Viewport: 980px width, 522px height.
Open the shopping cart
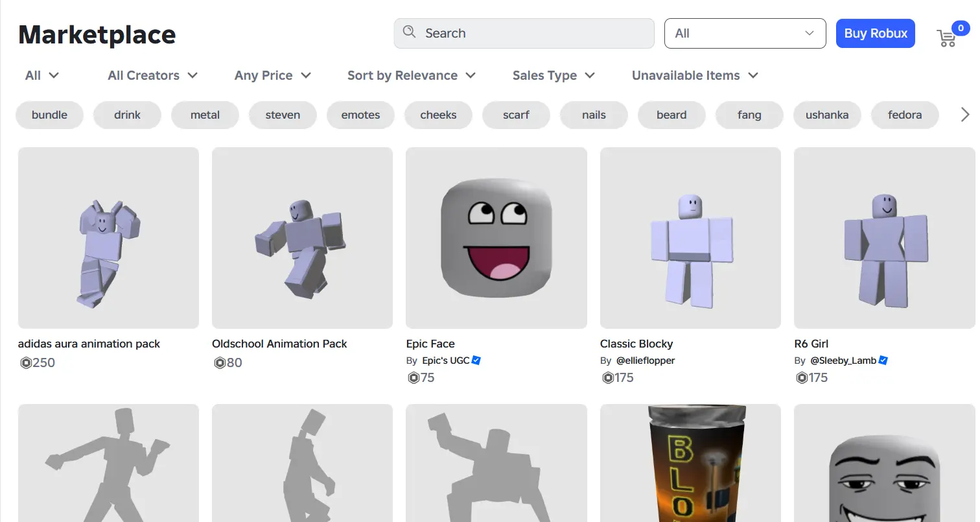pyautogui.click(x=947, y=38)
